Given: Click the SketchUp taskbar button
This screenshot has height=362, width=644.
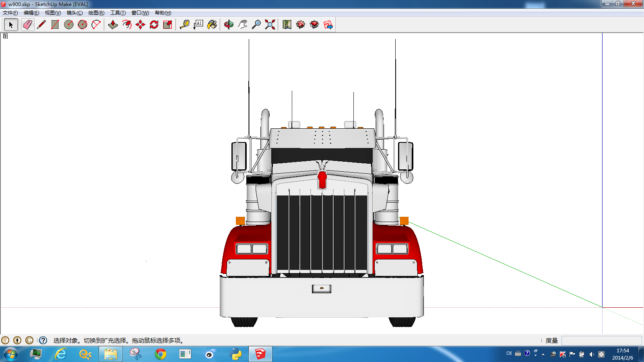Looking at the screenshot, I should click(260, 354).
